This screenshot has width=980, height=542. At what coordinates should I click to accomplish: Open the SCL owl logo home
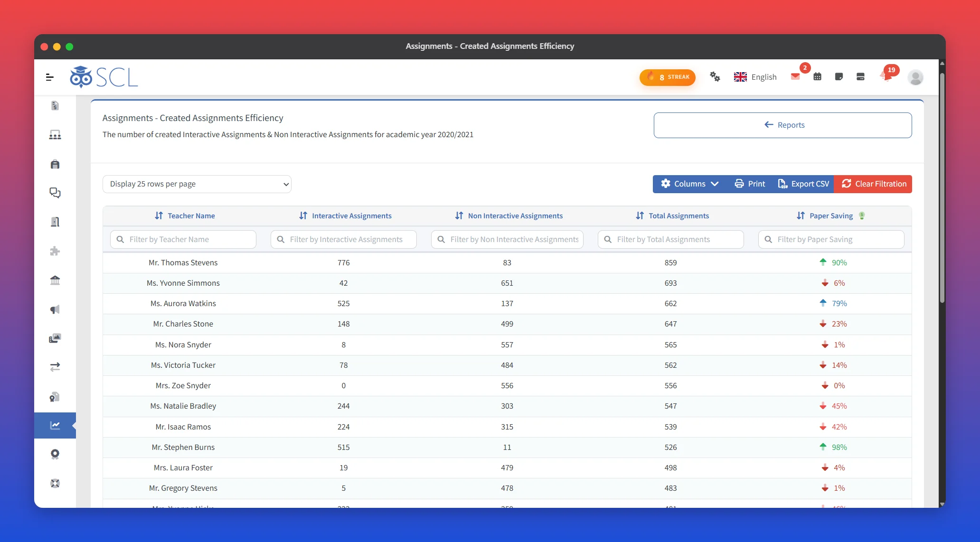click(x=104, y=77)
